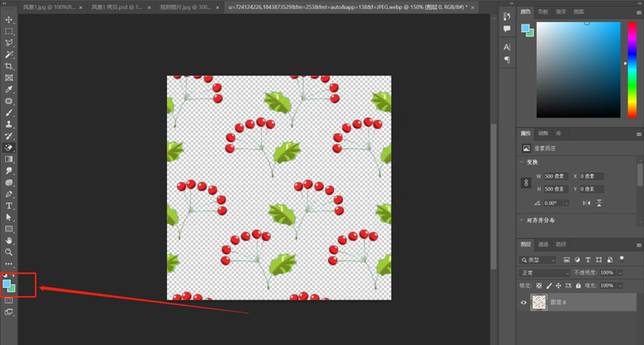This screenshot has height=345, width=644.
Task: Toggle the layer filter on/off switch
Action: pyautogui.click(x=622, y=259)
